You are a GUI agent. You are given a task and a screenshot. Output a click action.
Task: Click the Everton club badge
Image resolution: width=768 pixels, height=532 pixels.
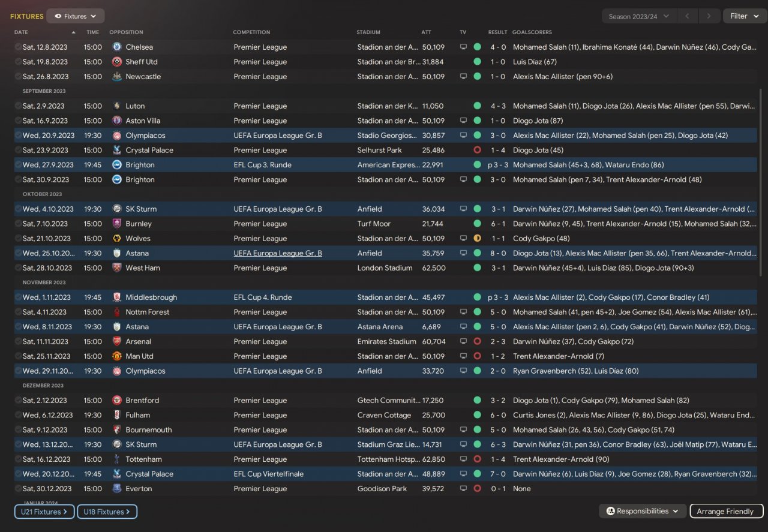[x=117, y=489]
